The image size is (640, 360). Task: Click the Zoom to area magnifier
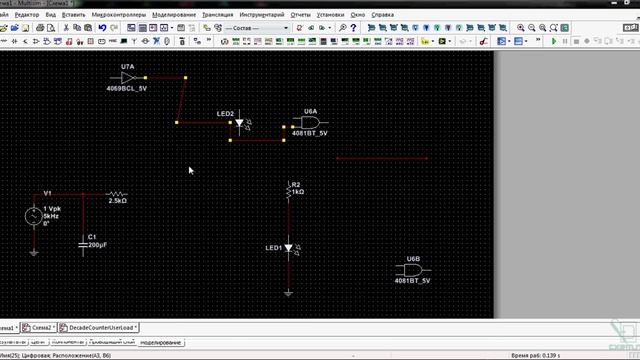tap(542, 28)
